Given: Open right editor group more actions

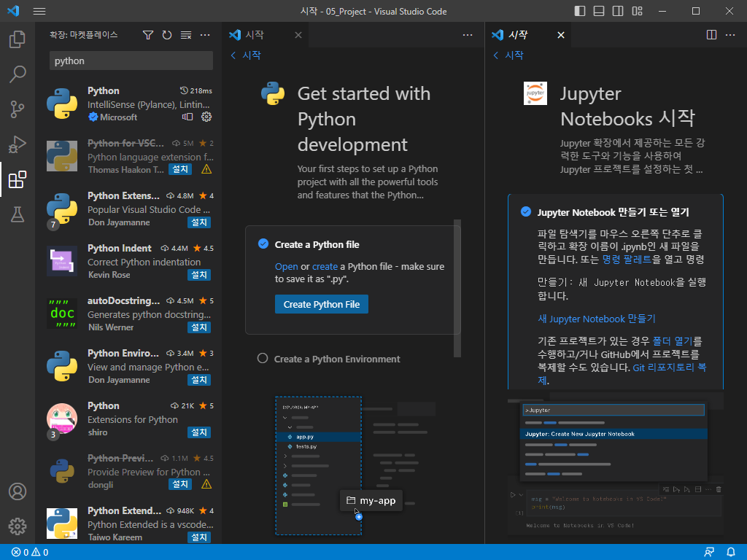Looking at the screenshot, I should pos(729,35).
